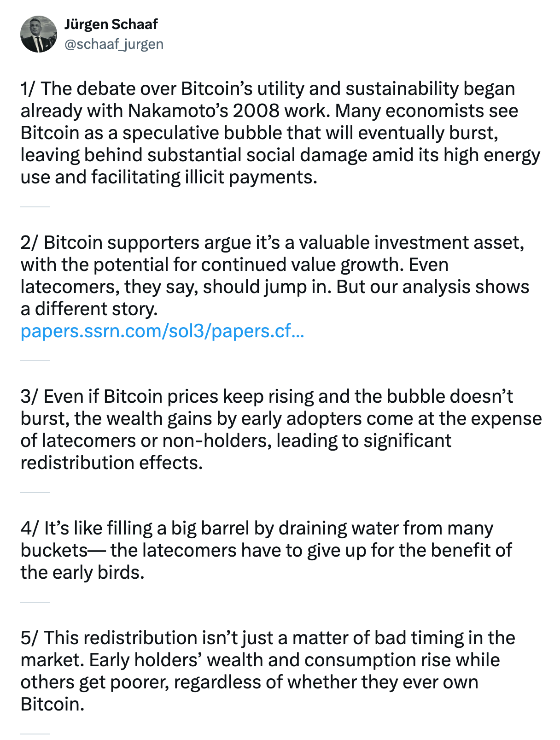Click the words "Nakamoto's 2008 work"
The image size is (560, 740).
227,111
